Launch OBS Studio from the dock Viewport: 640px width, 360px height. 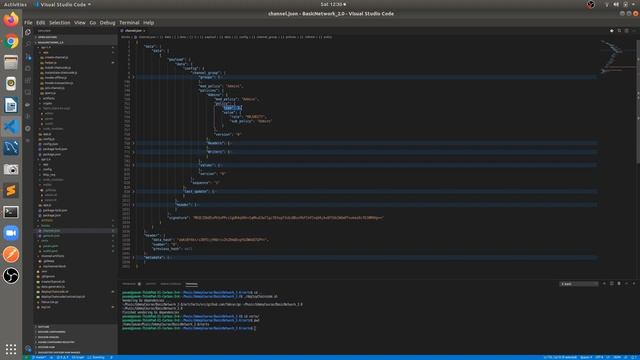pyautogui.click(x=11, y=276)
